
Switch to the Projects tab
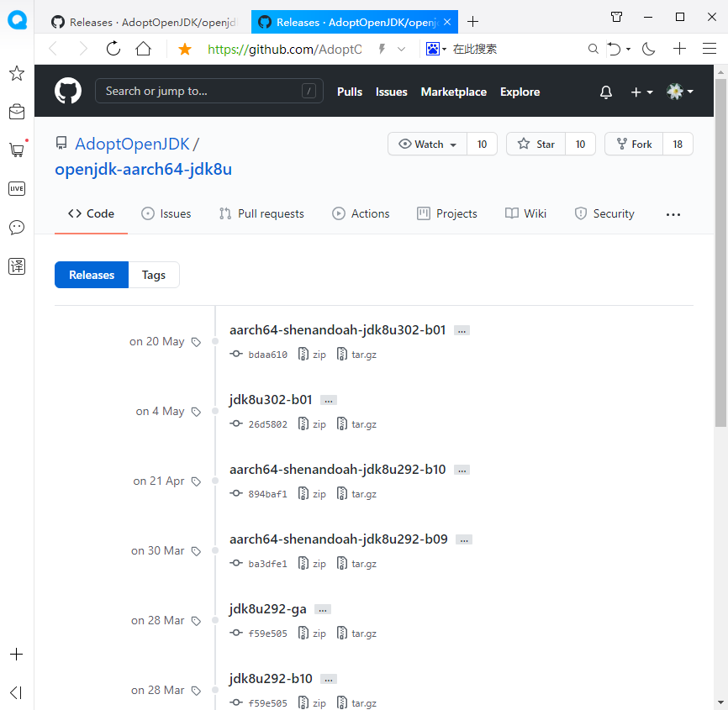click(x=447, y=213)
